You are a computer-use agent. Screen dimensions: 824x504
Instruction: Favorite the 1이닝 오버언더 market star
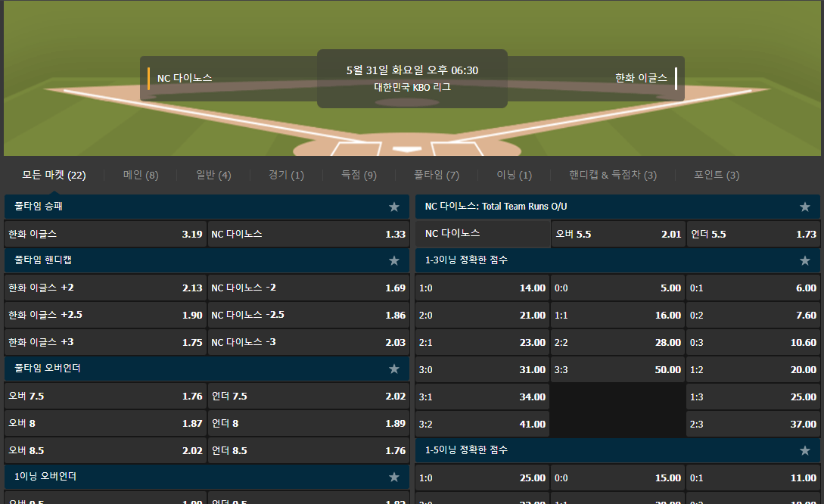[393, 478]
